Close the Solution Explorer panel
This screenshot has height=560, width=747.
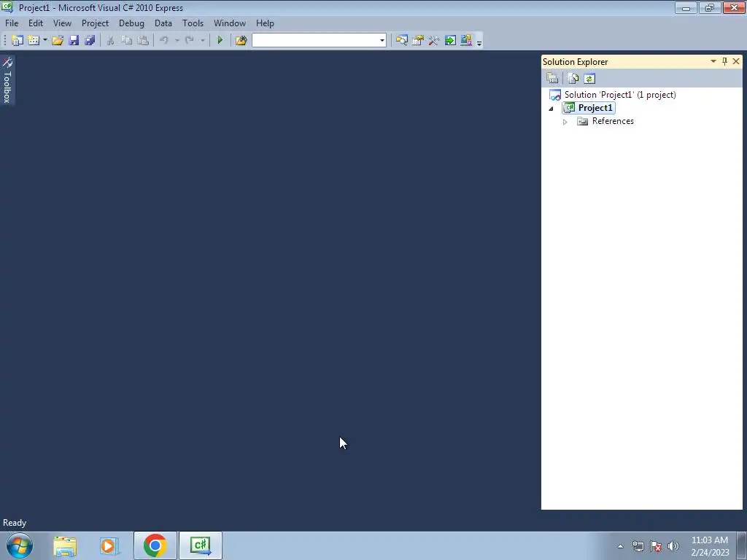736,61
